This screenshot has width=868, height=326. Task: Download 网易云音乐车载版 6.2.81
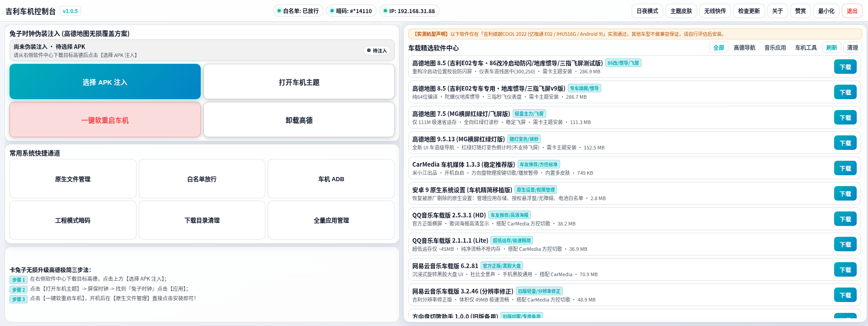(845, 270)
